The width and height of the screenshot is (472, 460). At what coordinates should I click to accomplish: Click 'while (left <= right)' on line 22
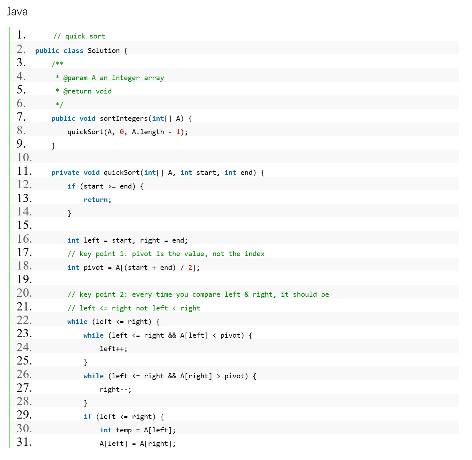click(x=113, y=321)
